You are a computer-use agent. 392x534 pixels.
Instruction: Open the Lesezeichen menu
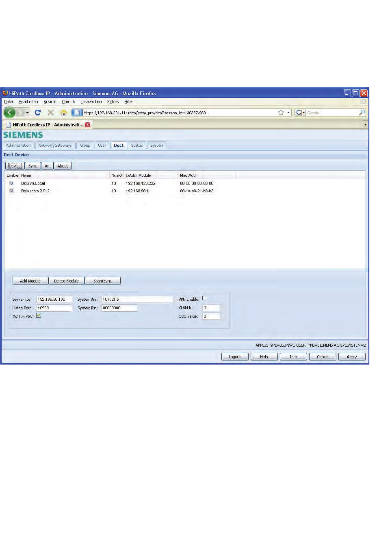(91, 102)
